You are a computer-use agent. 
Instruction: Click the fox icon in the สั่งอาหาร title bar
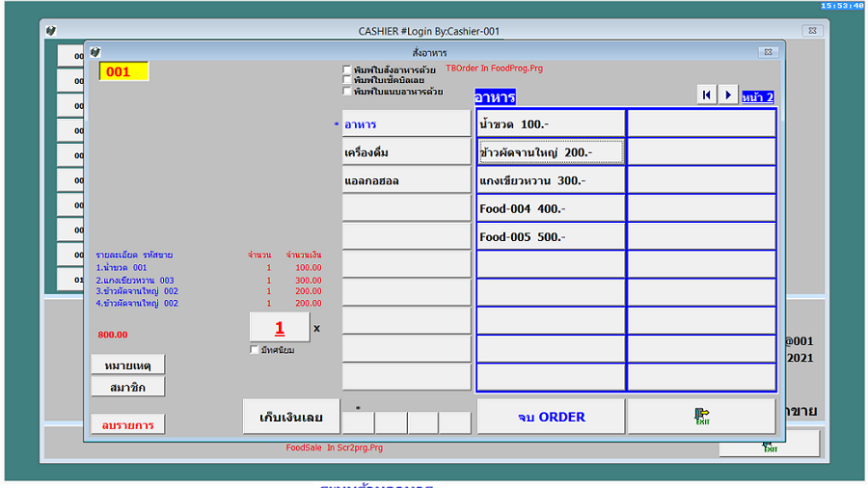[x=95, y=52]
